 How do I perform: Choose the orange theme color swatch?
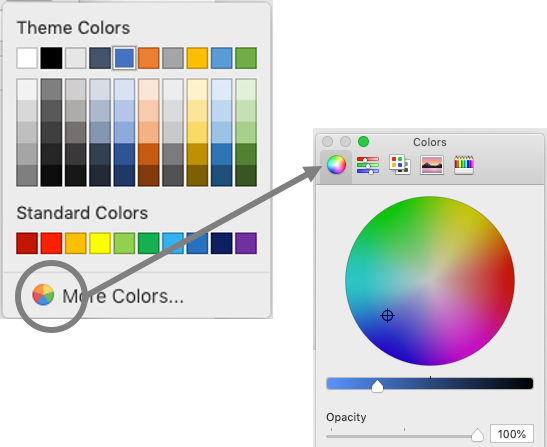point(149,58)
